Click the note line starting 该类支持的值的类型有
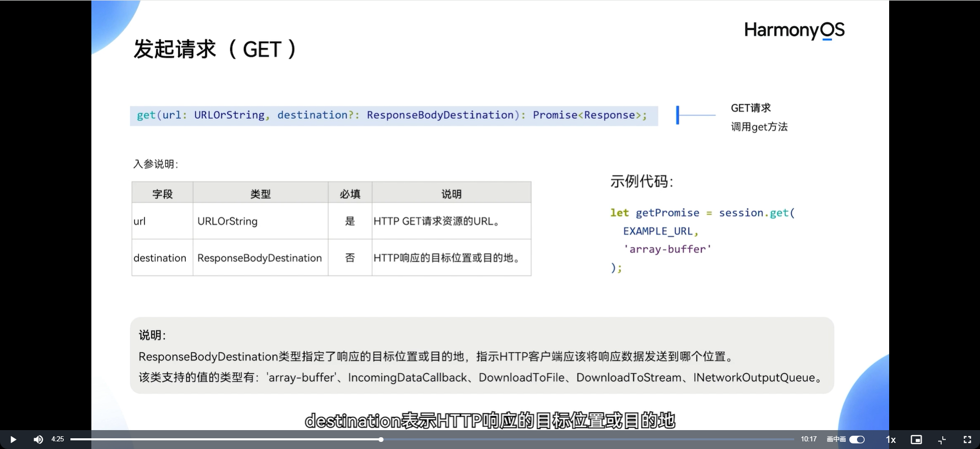980x449 pixels. pyautogui.click(x=481, y=378)
